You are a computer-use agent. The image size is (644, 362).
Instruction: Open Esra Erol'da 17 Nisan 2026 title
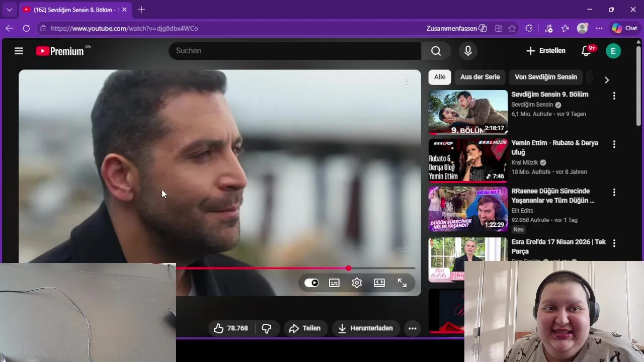click(x=558, y=246)
